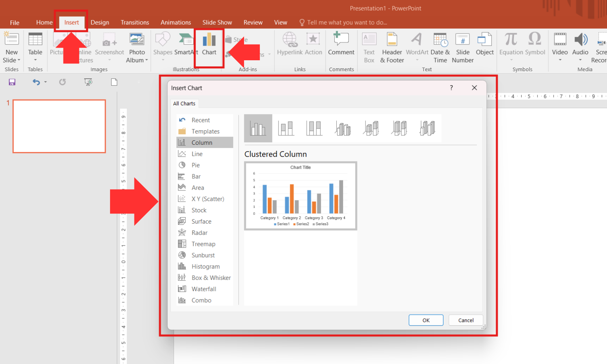Screen dimensions: 607x364
Task: Insert a Symbol from the Symbols group
Action: point(535,44)
